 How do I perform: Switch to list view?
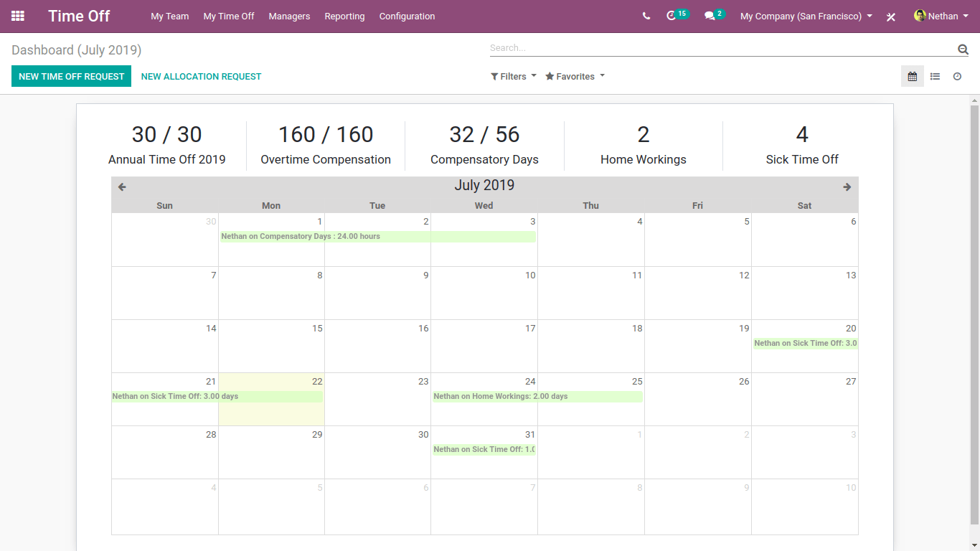(x=935, y=76)
